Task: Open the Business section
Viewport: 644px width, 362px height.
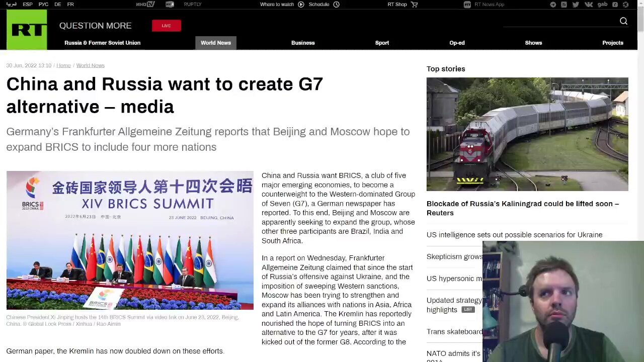Action: click(303, 43)
